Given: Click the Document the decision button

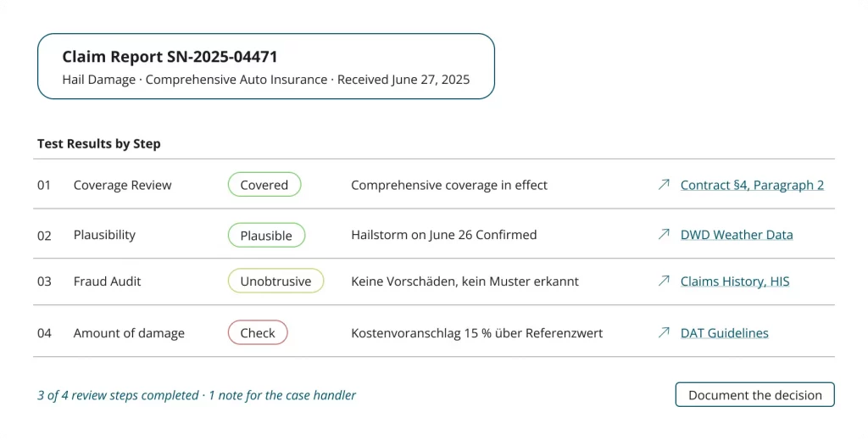Looking at the screenshot, I should click(x=754, y=394).
